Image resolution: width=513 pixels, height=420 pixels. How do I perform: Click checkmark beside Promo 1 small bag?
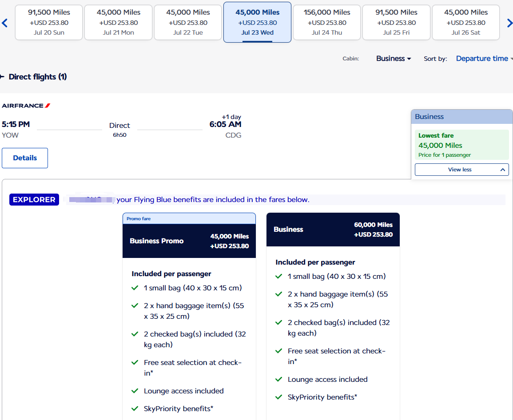tap(135, 288)
